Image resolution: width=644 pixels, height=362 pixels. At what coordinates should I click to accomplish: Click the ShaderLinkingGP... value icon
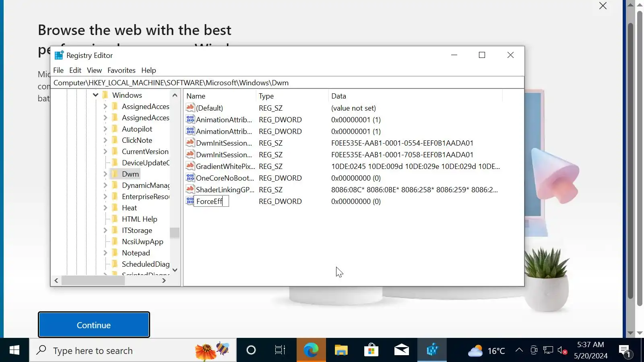190,189
